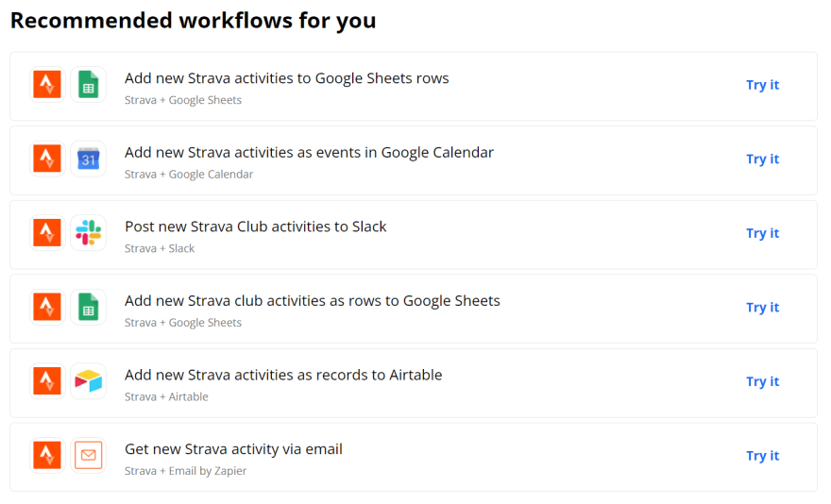Click Google Sheets icon in first workflow
831x504 pixels.
click(89, 84)
